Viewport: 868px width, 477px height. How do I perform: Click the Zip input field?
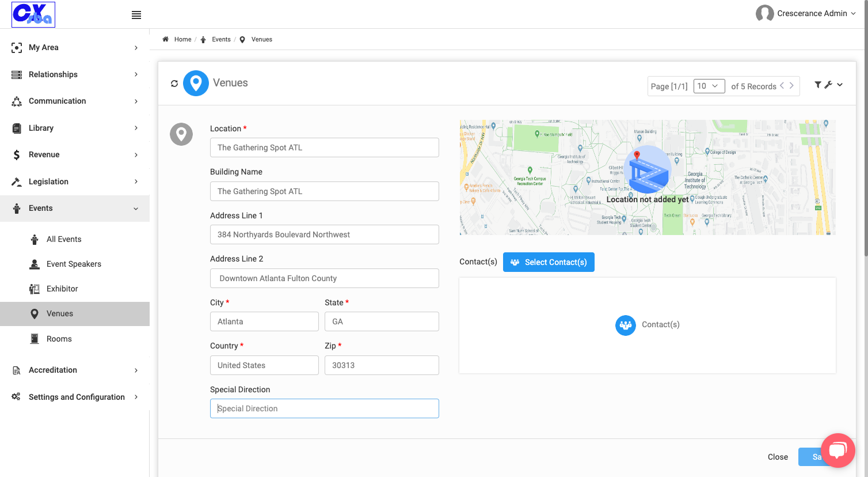tap(382, 365)
